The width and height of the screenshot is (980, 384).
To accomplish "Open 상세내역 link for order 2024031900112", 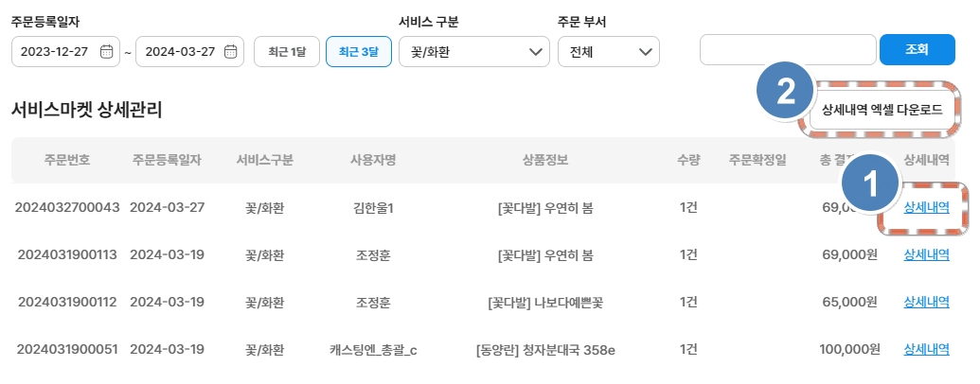I will coord(927,302).
